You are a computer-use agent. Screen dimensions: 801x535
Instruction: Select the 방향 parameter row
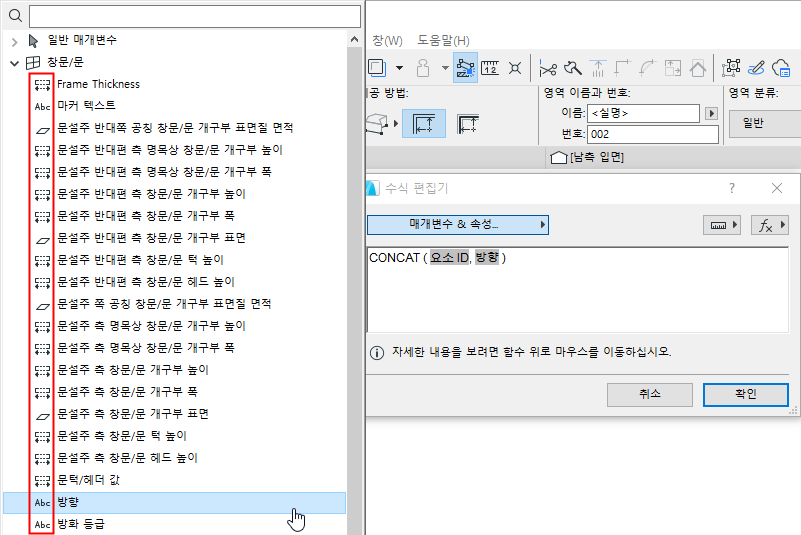(174, 502)
